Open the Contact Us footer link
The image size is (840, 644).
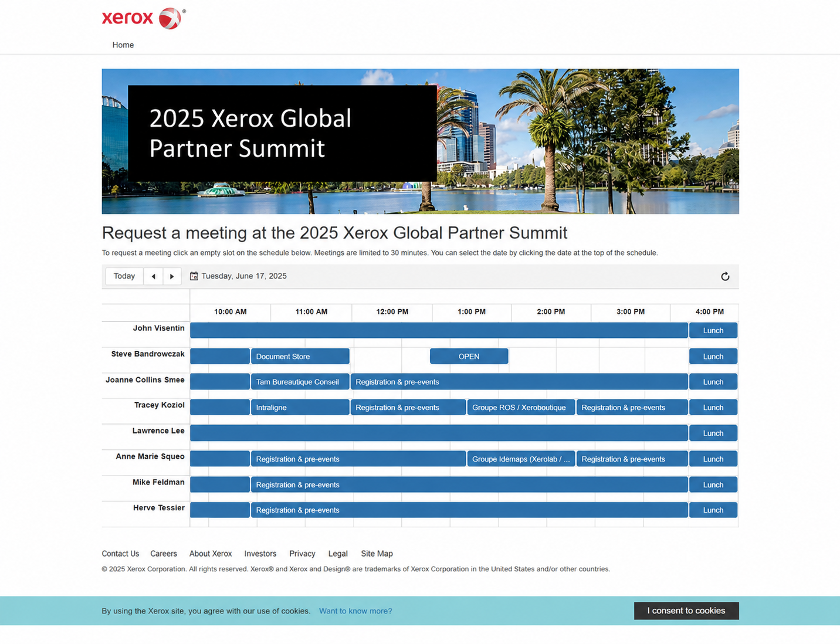pyautogui.click(x=120, y=554)
